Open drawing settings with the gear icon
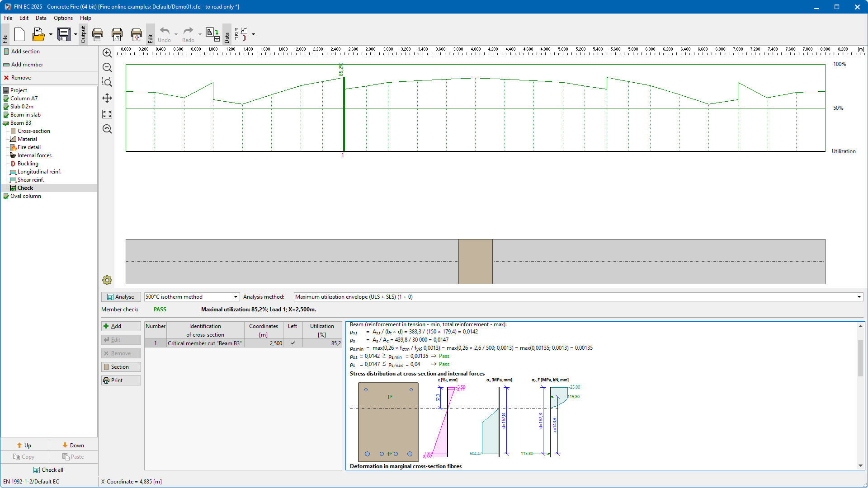 coord(107,280)
